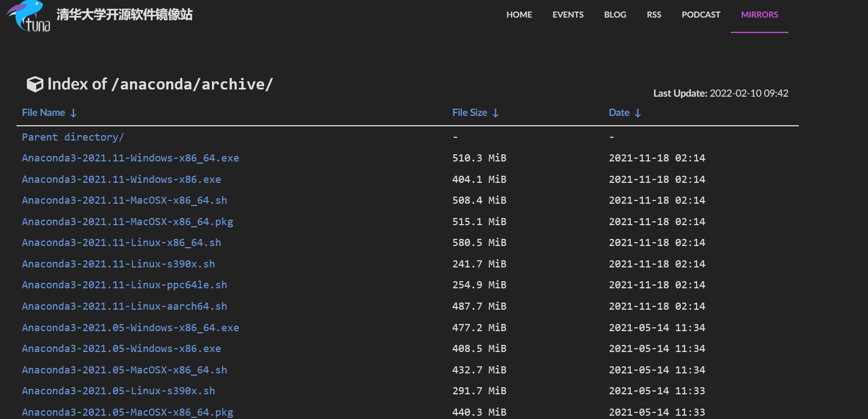The image size is (868, 419).
Task: Download Anaconda3-2021.11-Linux-aarch64.sh
Action: 125,306
